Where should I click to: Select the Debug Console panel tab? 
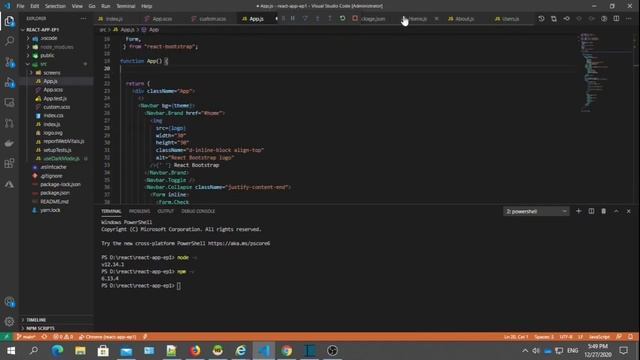point(198,211)
